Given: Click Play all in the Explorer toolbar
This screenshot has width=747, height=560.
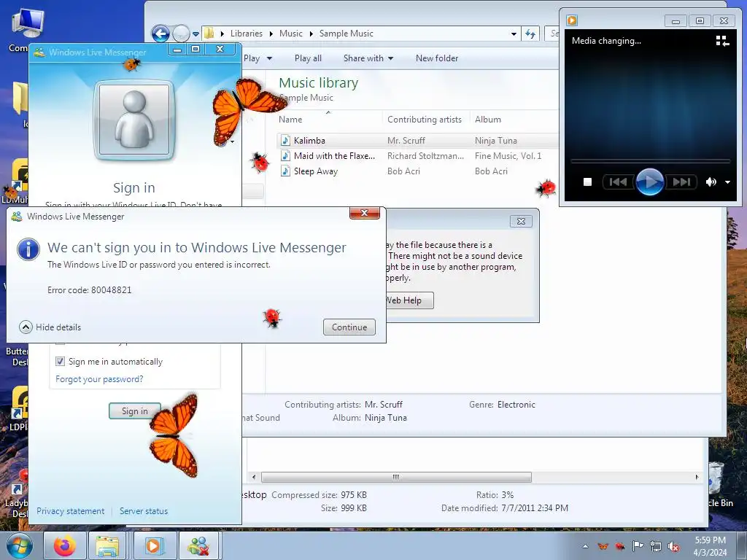Looking at the screenshot, I should pyautogui.click(x=308, y=58).
